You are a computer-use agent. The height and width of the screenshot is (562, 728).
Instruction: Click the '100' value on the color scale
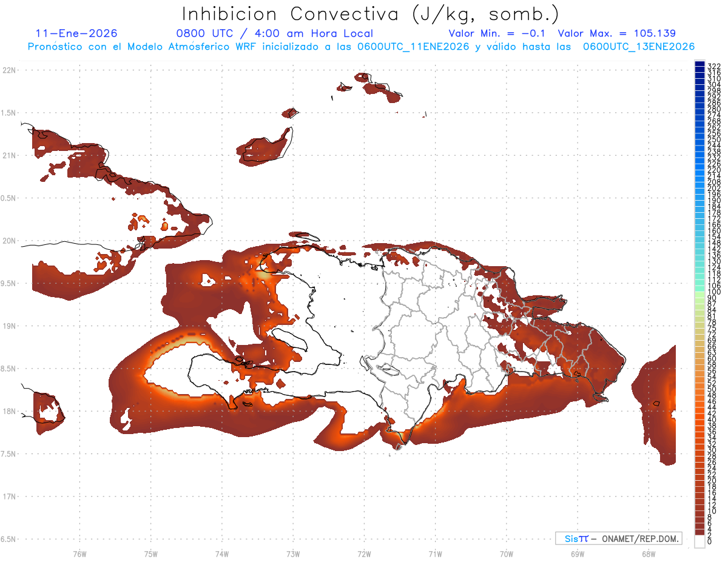[x=713, y=292]
